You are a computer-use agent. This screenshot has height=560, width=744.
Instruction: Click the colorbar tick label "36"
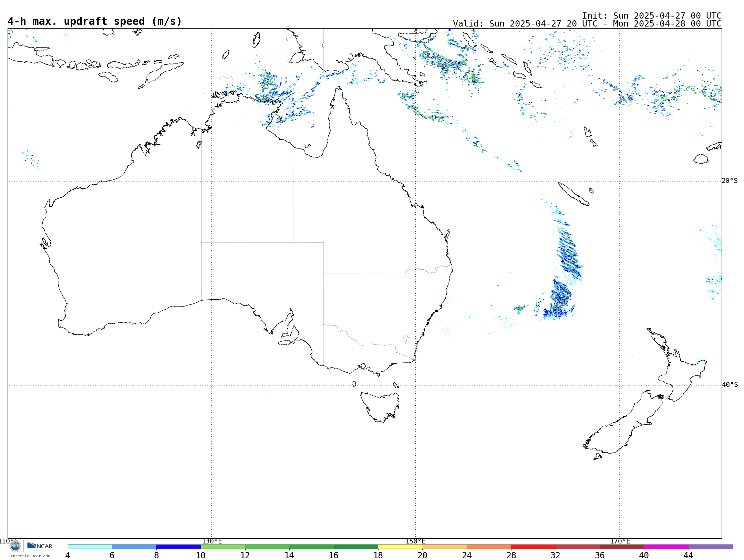coord(600,556)
